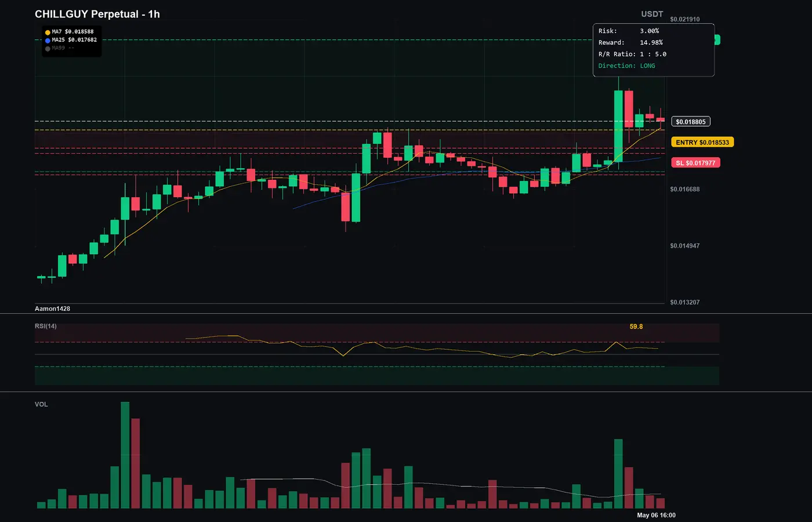Click the $0.014947 price axis label

(685, 246)
